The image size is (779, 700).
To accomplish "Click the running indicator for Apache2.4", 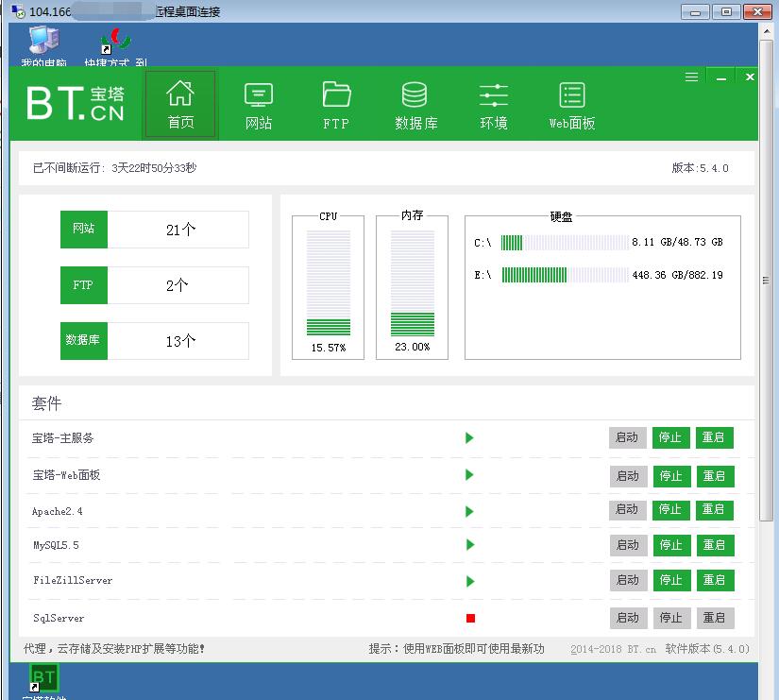I will [469, 512].
